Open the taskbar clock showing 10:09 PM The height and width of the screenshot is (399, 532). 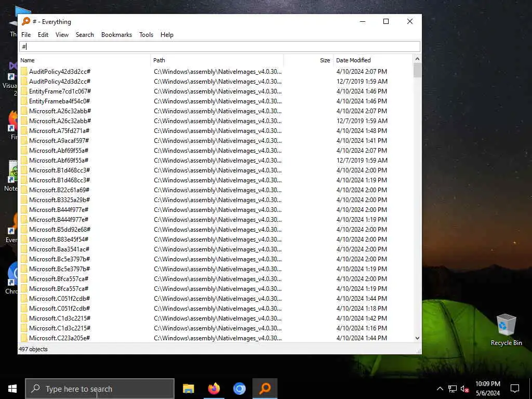point(487,389)
